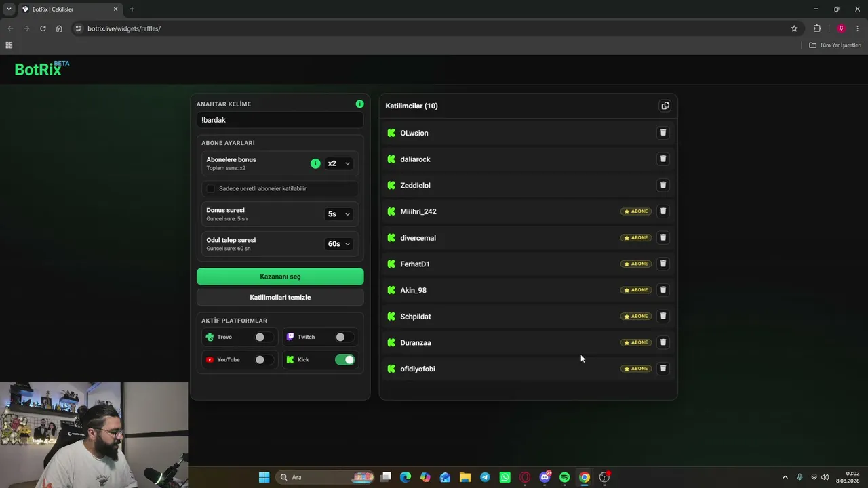Screen dimensions: 868x488
Task: Delete Akin_98 with trash icon
Action: coord(663,290)
